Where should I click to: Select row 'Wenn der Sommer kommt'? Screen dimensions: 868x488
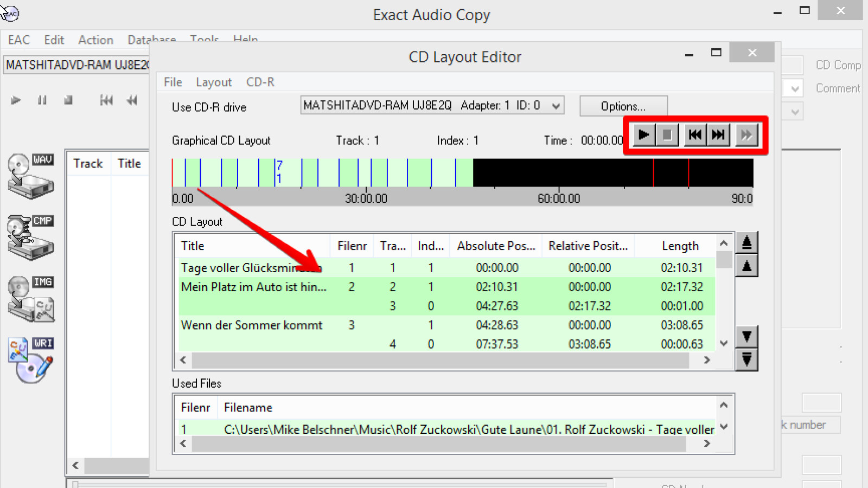[x=447, y=325]
